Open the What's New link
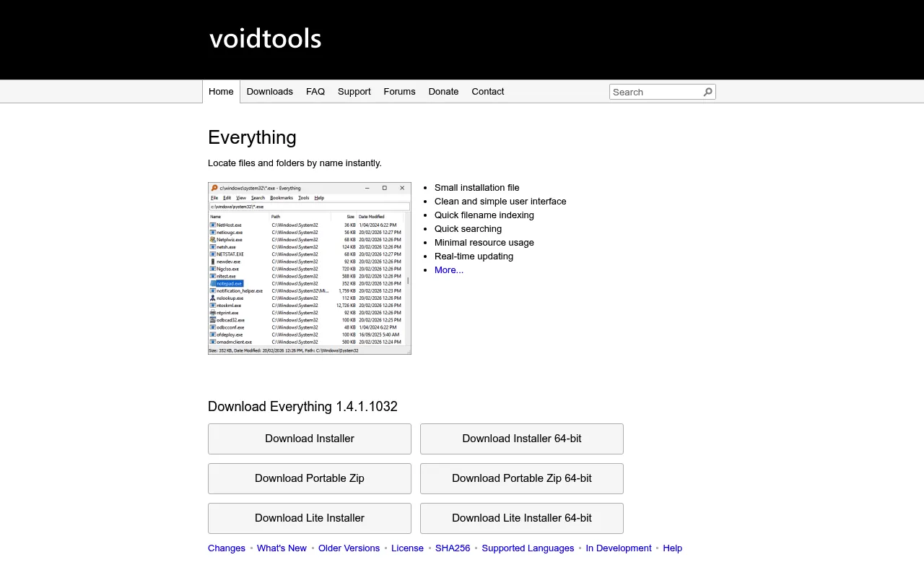924x578 pixels. pos(282,548)
